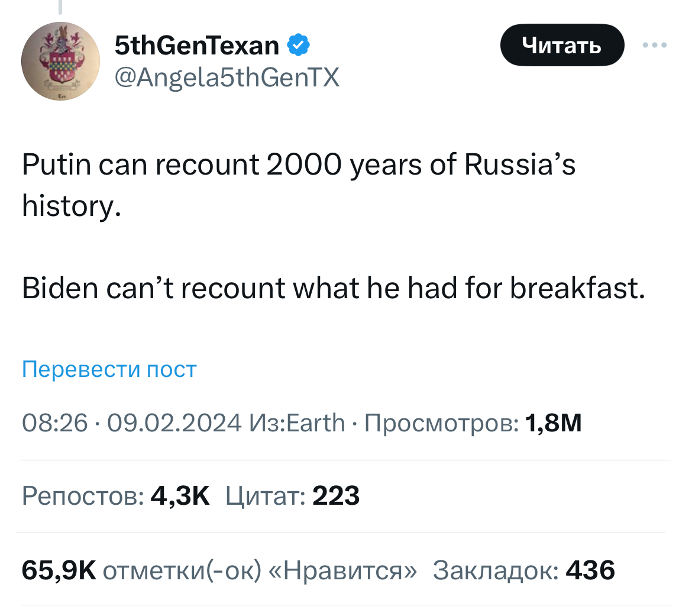Viewport: 692px width, 616px height.
Task: Click the Из:Earth location label
Action: click(x=298, y=423)
